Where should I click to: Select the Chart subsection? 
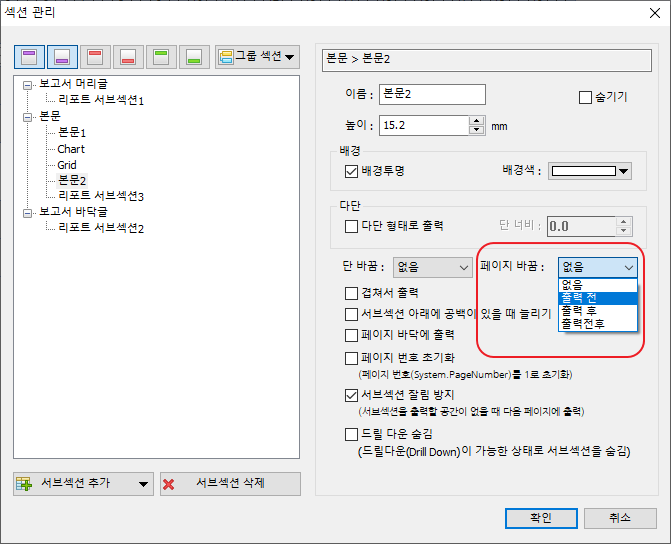(x=71, y=149)
